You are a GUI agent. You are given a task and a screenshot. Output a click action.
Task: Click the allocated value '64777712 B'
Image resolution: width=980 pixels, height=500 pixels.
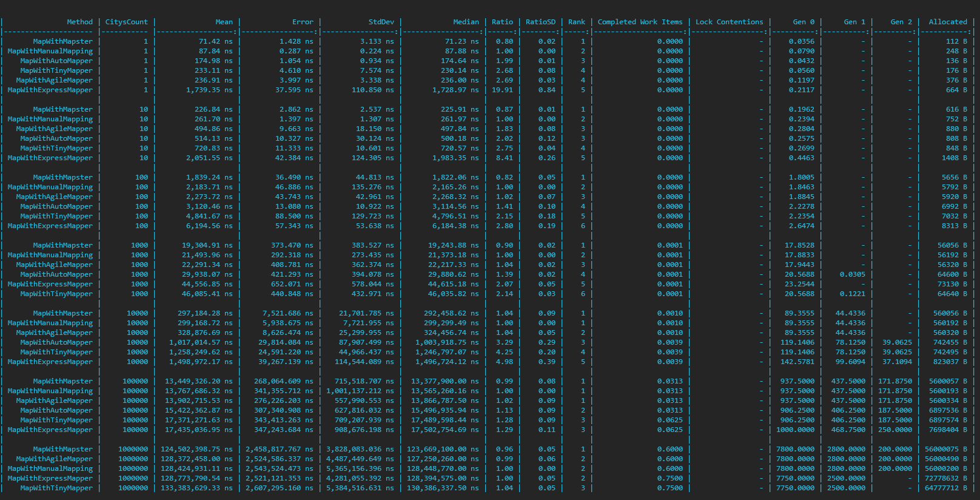pyautogui.click(x=946, y=488)
